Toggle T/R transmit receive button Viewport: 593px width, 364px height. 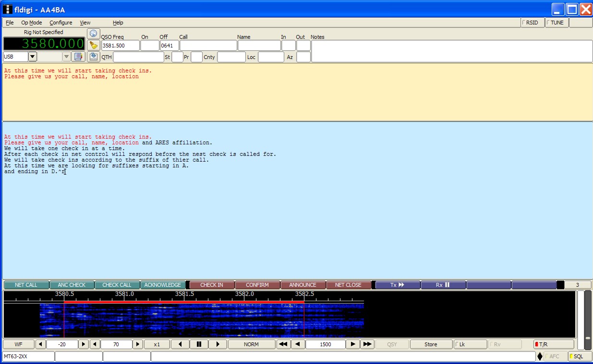(554, 344)
